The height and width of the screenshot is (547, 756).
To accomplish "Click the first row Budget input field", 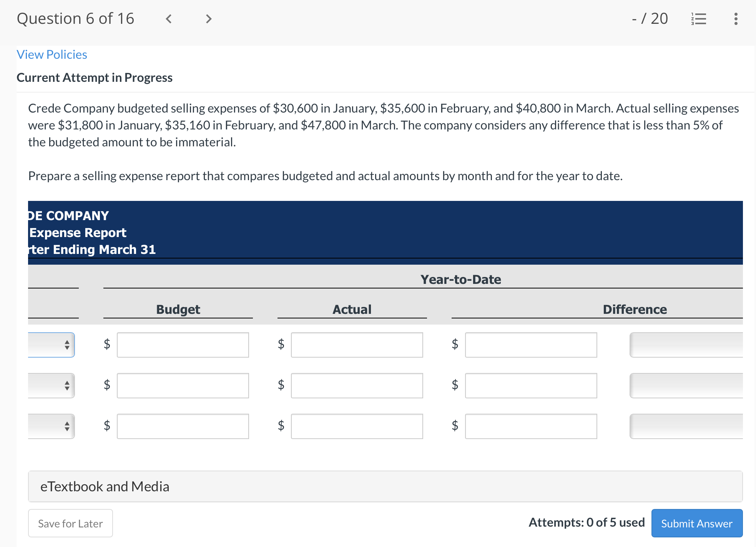I will tap(183, 345).
